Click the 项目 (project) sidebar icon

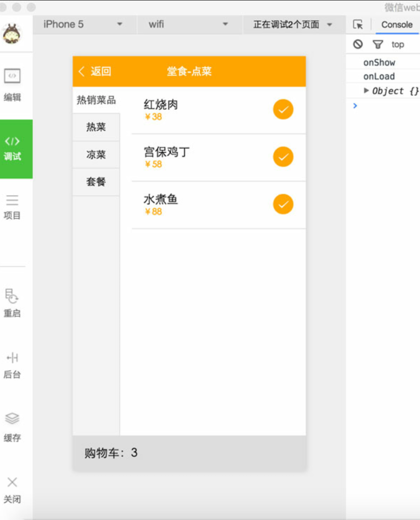(x=13, y=207)
